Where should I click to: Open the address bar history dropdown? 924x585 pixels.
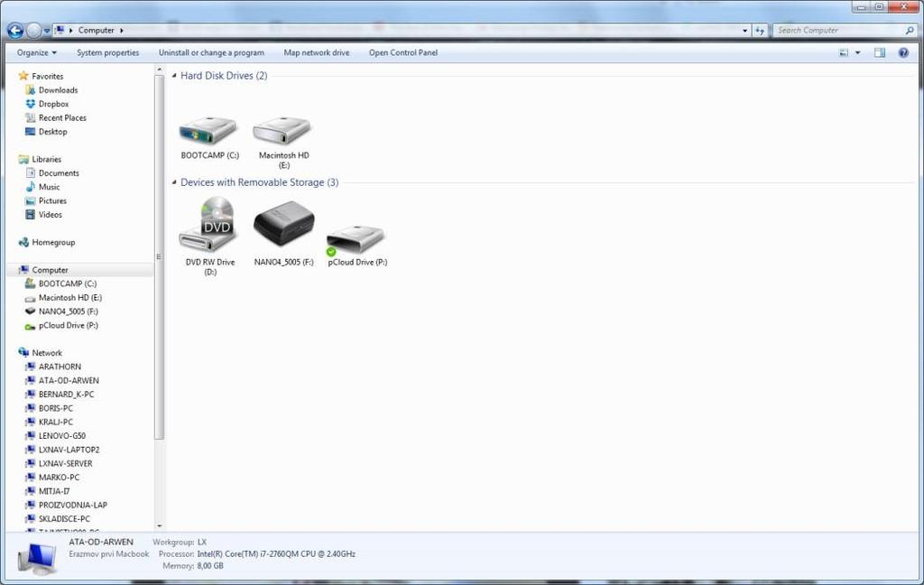pyautogui.click(x=744, y=30)
